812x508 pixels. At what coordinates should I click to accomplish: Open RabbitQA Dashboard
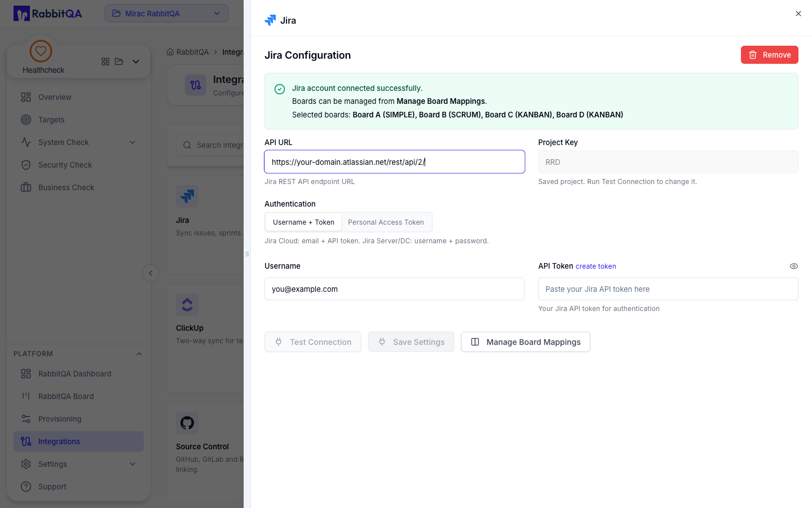click(x=78, y=374)
